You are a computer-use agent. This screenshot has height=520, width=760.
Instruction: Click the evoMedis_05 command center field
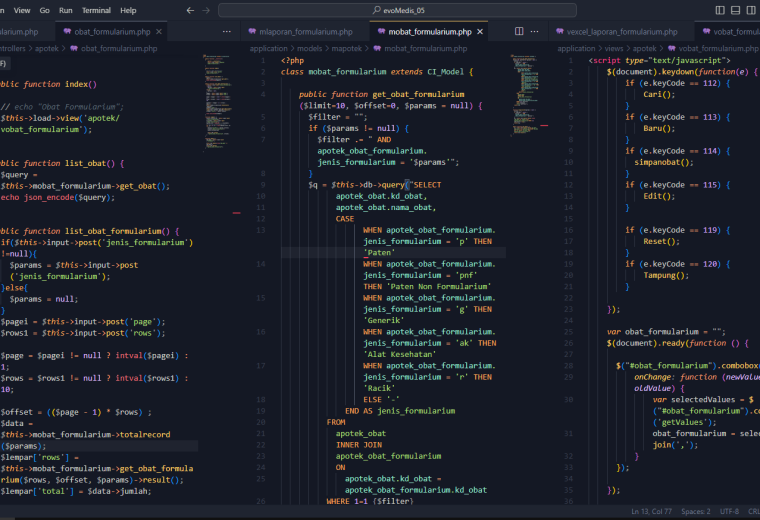coord(397,10)
